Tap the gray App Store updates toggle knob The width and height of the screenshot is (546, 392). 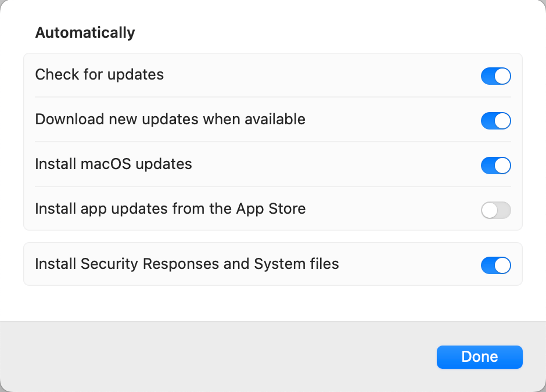tap(489, 210)
